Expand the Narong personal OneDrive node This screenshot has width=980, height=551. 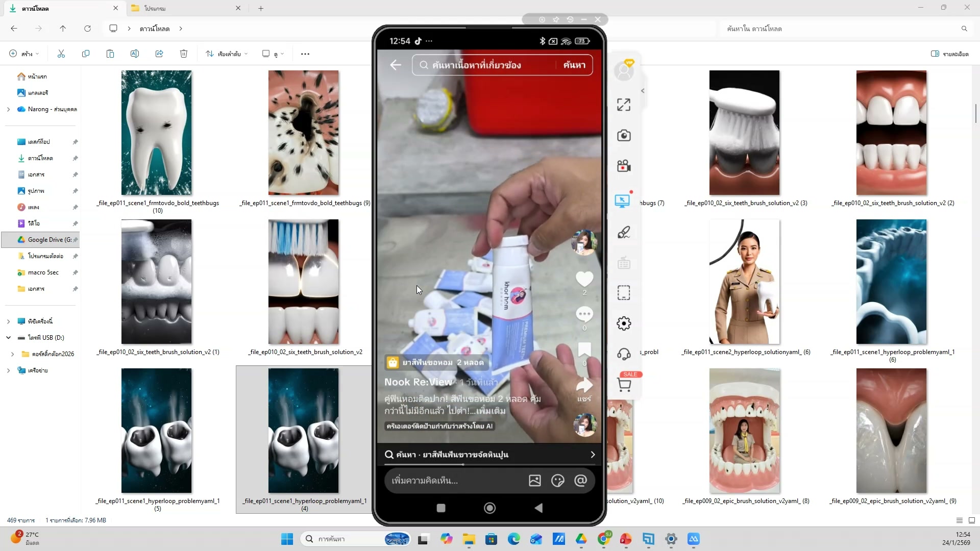click(x=8, y=109)
